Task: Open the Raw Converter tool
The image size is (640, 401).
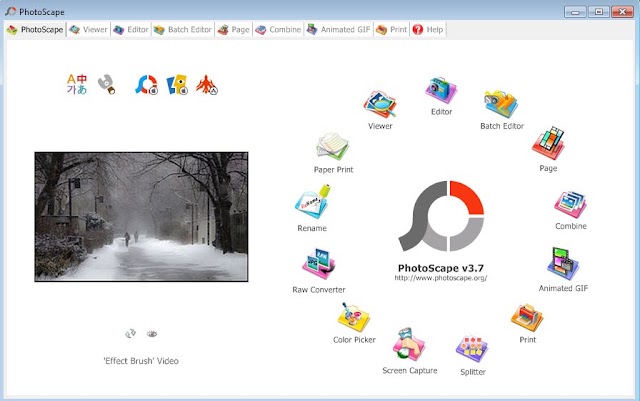Action: coord(319,264)
